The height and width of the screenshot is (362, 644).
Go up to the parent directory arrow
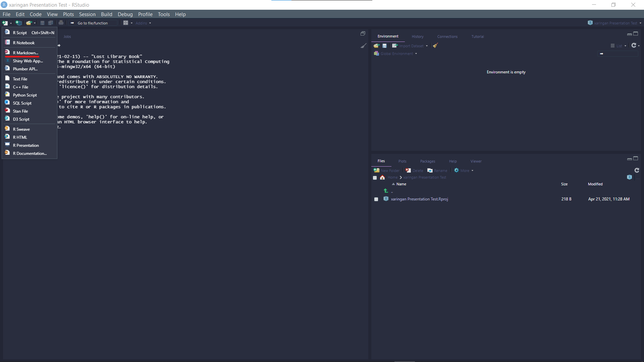click(x=386, y=191)
